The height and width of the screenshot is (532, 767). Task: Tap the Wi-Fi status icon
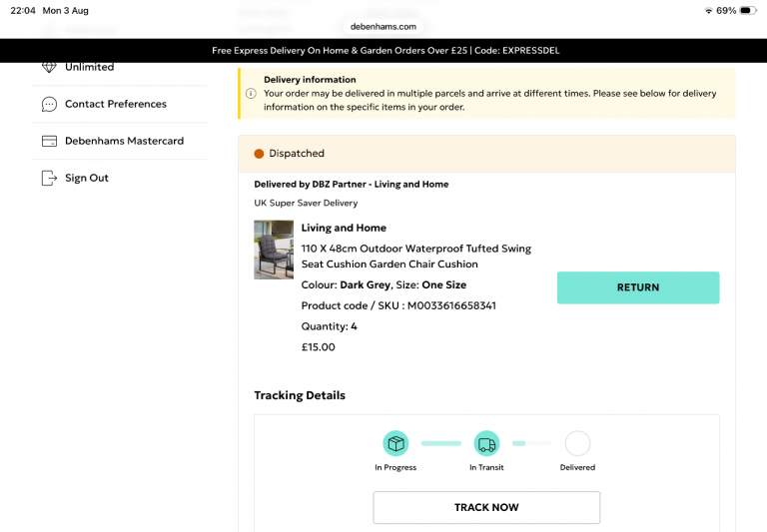click(708, 11)
